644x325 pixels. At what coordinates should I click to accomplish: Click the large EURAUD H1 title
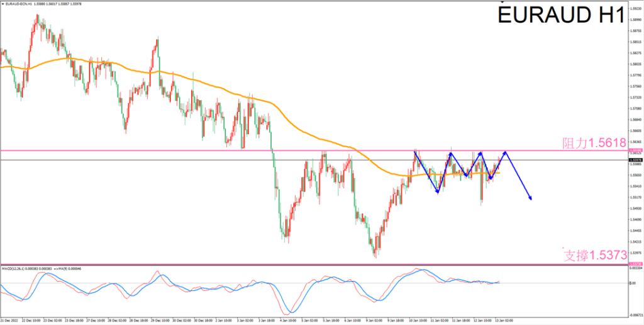(x=561, y=15)
